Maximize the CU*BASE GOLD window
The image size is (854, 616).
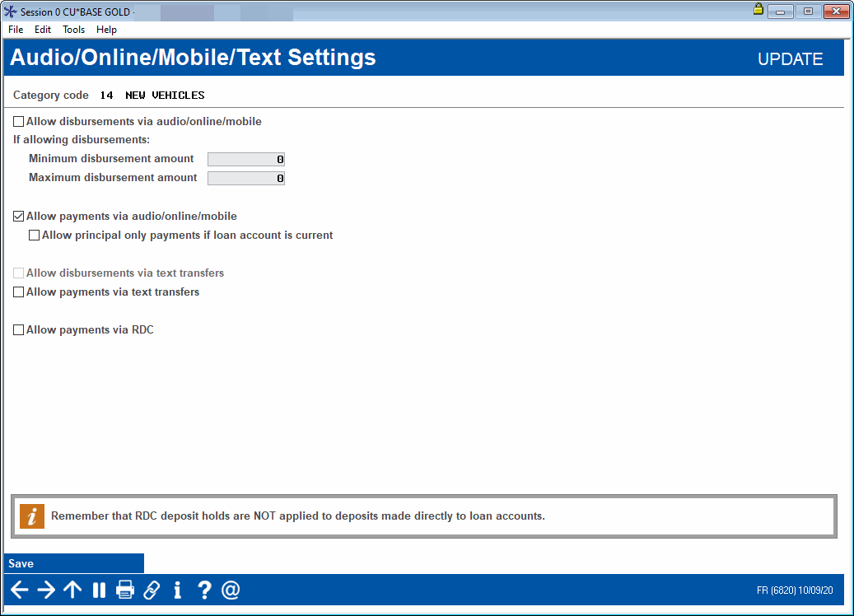tap(808, 11)
